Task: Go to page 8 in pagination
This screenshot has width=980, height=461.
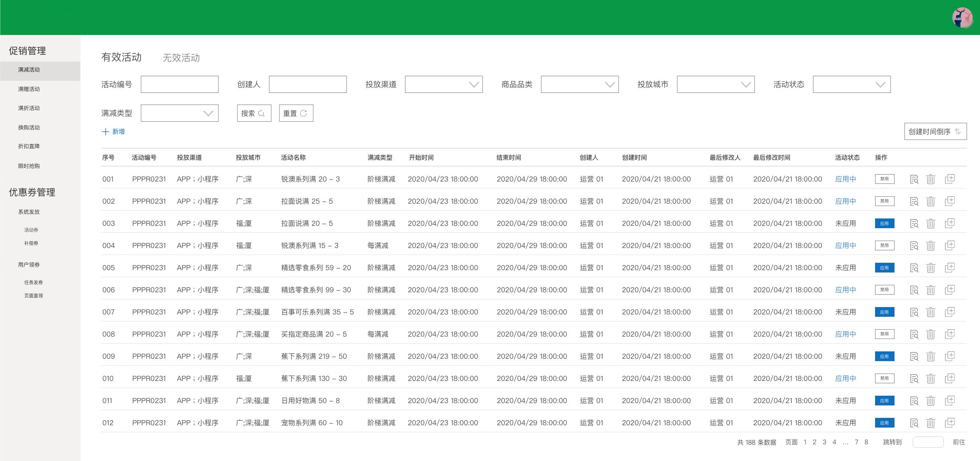Action: click(x=866, y=442)
